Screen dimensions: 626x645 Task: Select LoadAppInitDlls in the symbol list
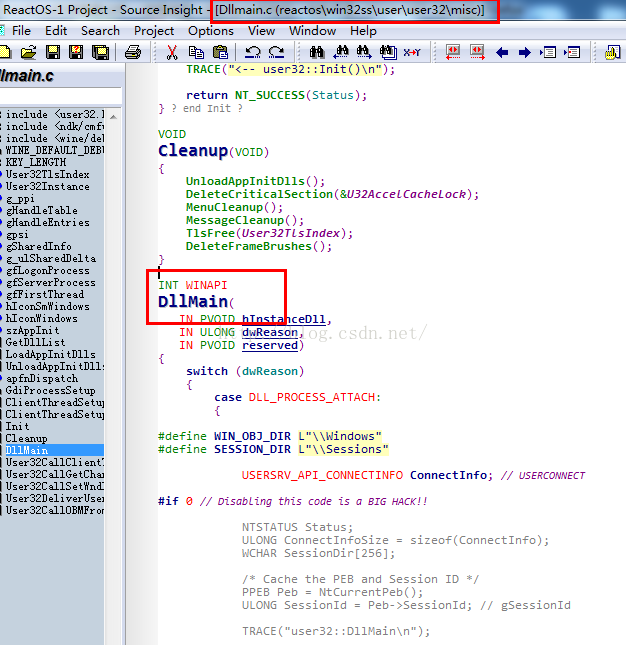[50, 354]
